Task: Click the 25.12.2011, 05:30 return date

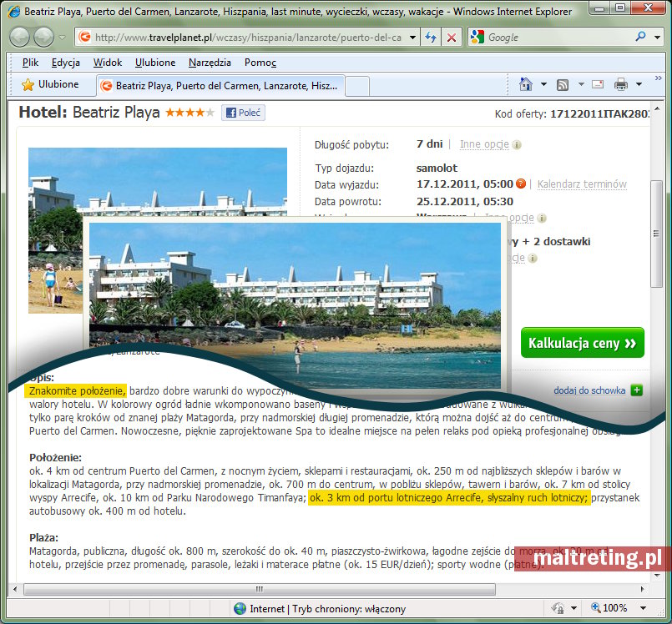Action: (x=465, y=201)
